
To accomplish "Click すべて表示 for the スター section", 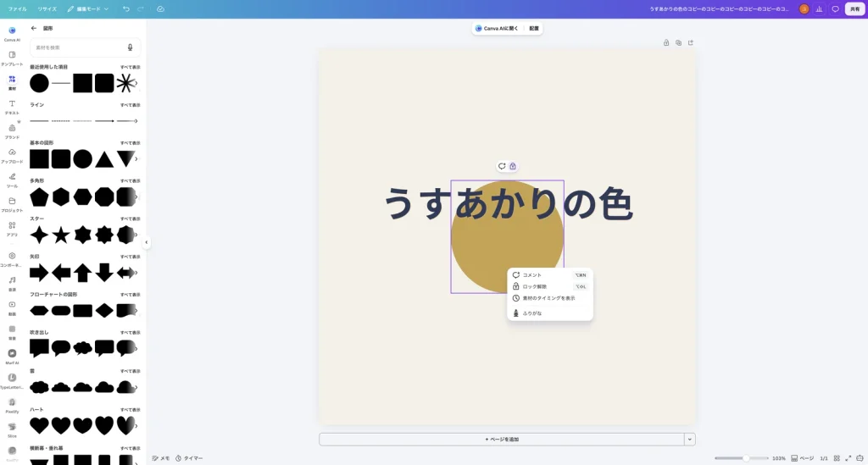I will (x=130, y=219).
